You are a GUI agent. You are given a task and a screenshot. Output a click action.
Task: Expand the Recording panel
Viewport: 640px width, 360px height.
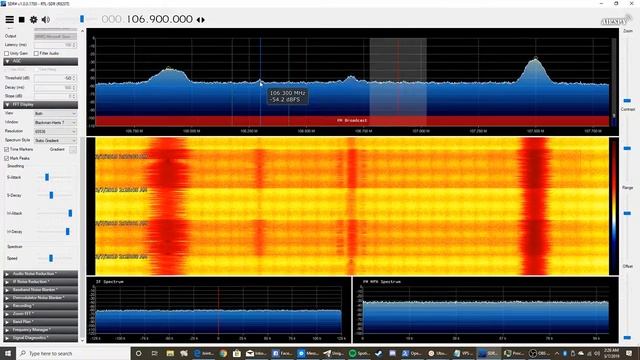(x=40, y=306)
